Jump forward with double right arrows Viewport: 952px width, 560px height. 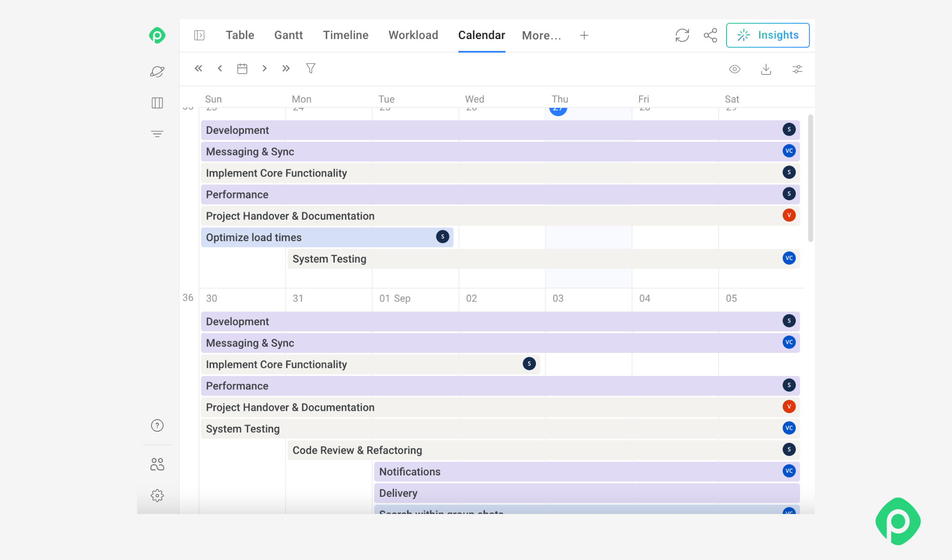point(286,68)
